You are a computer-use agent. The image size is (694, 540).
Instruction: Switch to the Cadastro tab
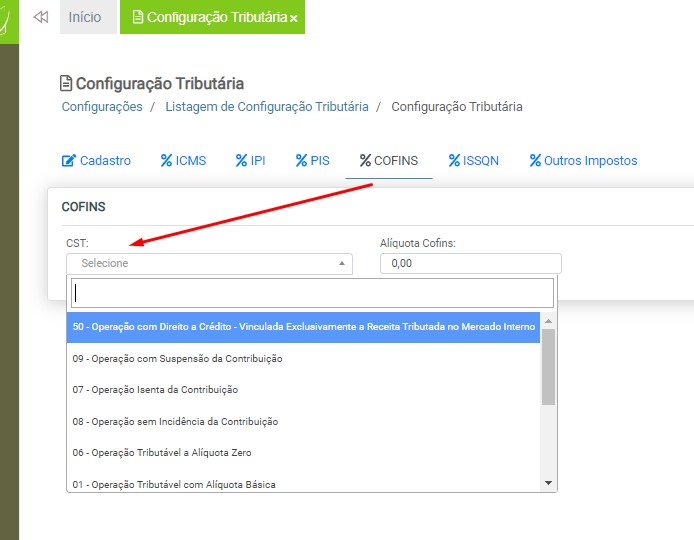click(x=97, y=161)
